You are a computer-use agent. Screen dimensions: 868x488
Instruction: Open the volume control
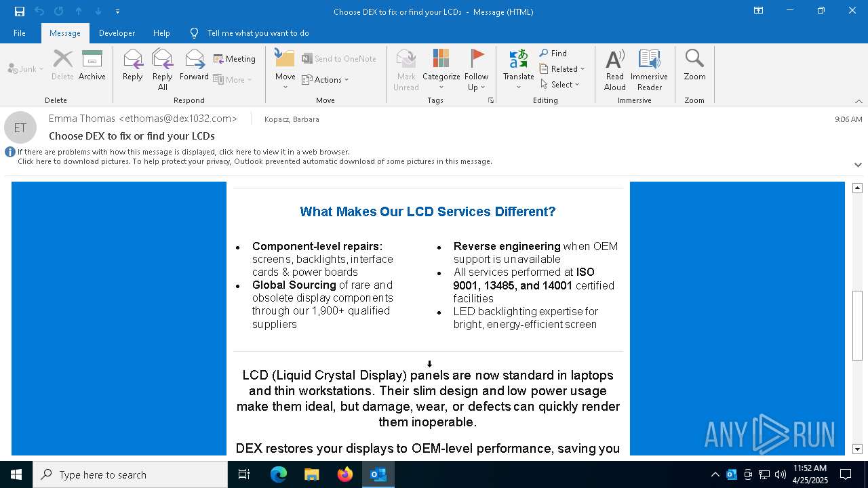[x=780, y=474]
